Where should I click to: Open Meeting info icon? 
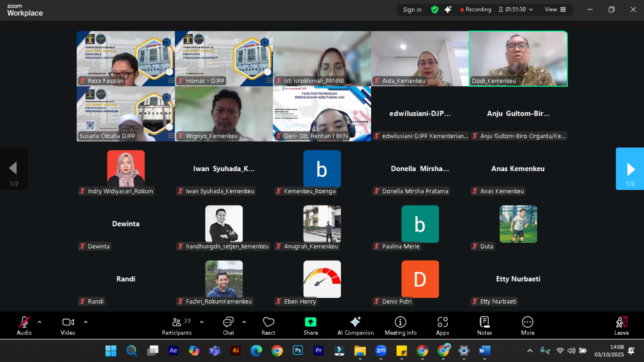[x=400, y=322]
